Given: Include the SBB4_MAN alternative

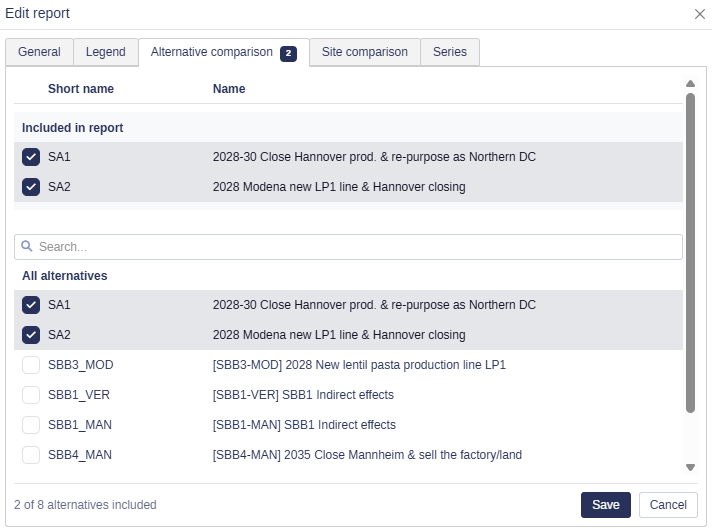Looking at the screenshot, I should pos(31,455).
